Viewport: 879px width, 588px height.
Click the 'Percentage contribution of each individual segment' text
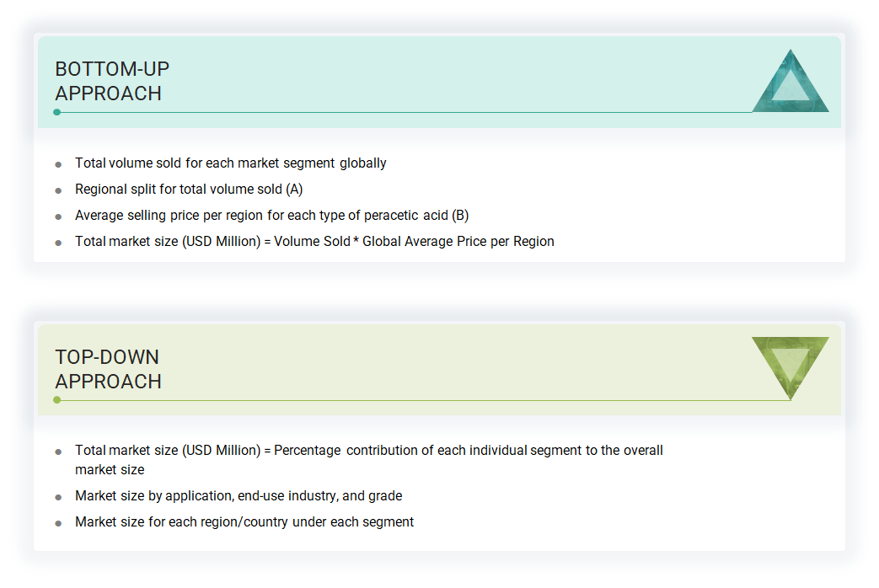pos(468,451)
